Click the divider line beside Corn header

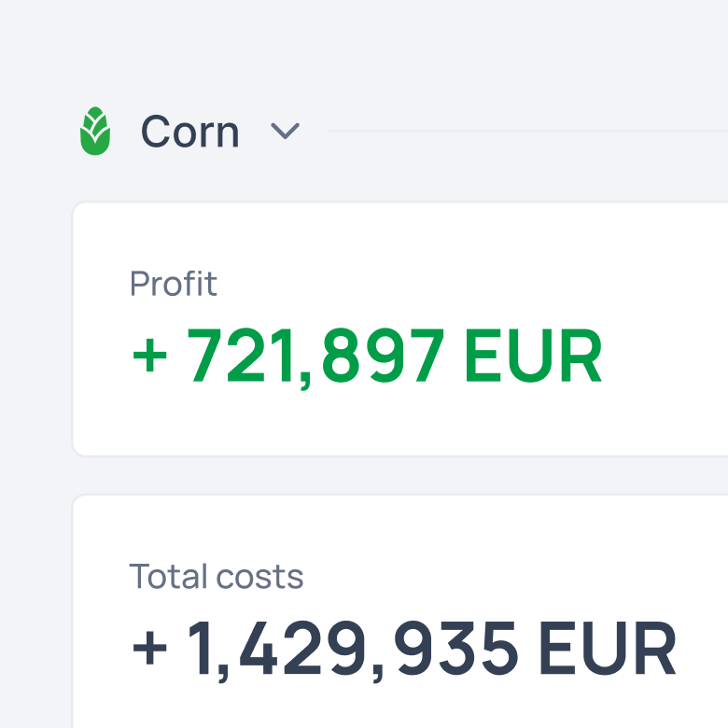(528, 132)
